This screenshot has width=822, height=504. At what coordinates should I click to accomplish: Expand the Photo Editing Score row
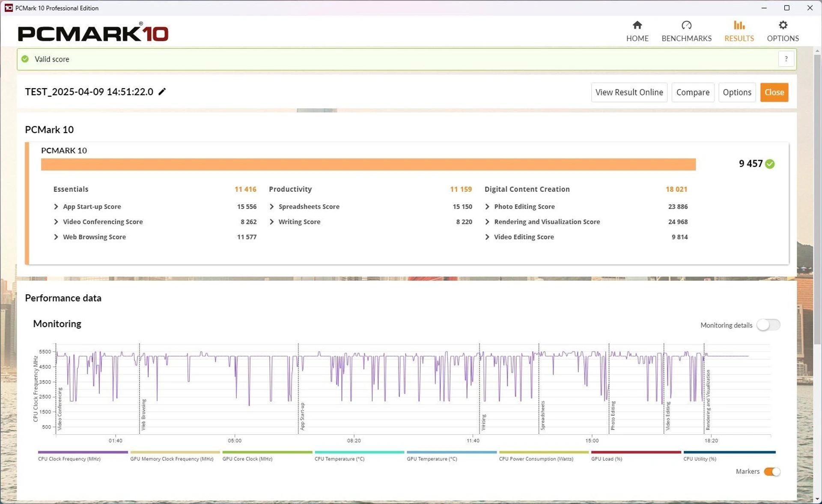[487, 207]
